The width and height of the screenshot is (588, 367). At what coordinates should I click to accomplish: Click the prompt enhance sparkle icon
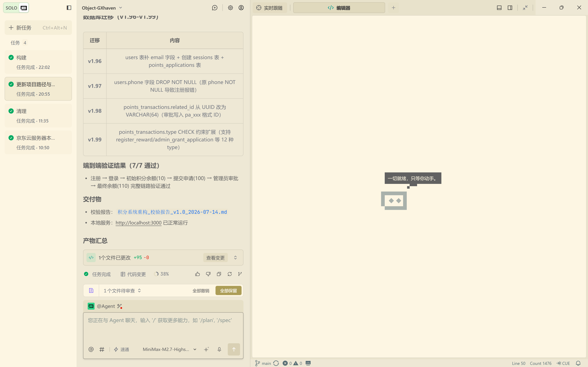pos(206,349)
